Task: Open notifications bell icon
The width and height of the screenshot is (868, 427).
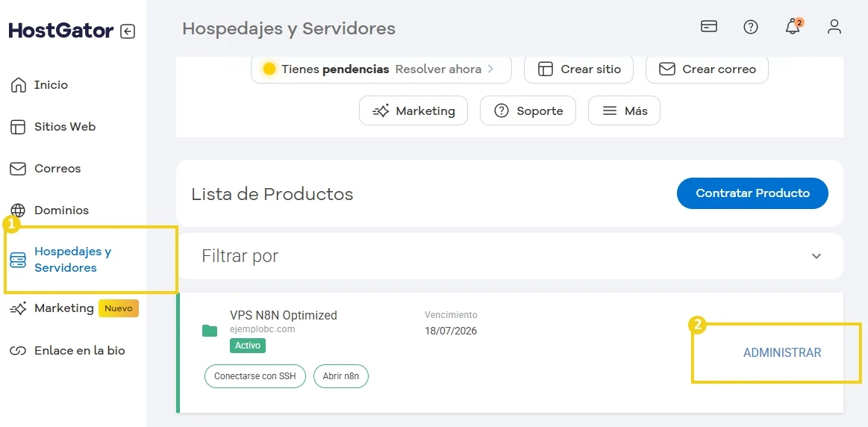Action: [x=793, y=27]
